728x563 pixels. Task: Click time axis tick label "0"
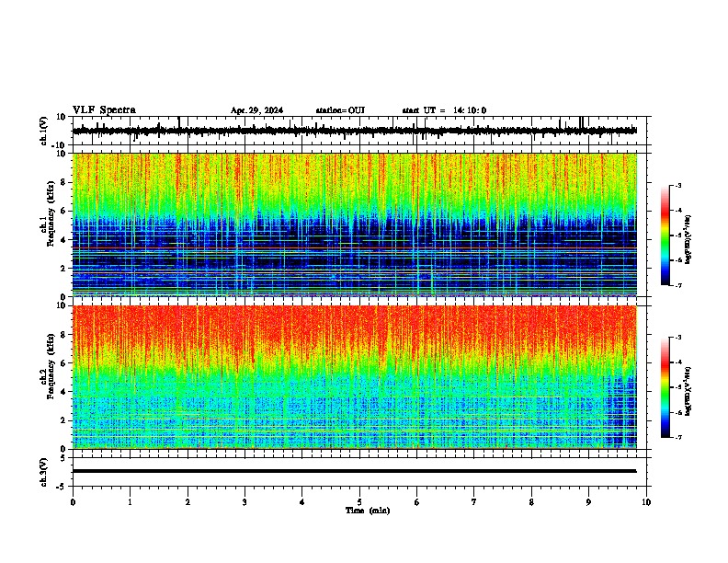pos(73,502)
